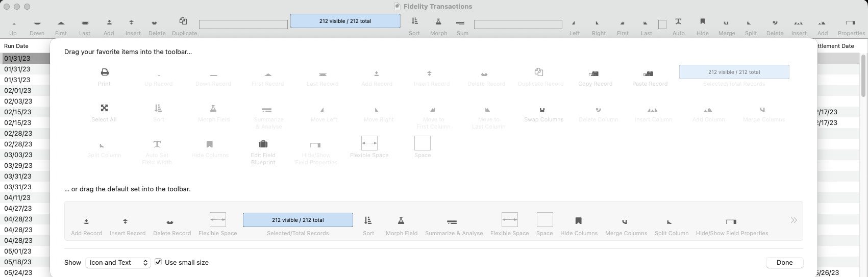Click the vertical scrollbar on the right
The height and width of the screenshot is (277, 868).
pyautogui.click(x=863, y=77)
